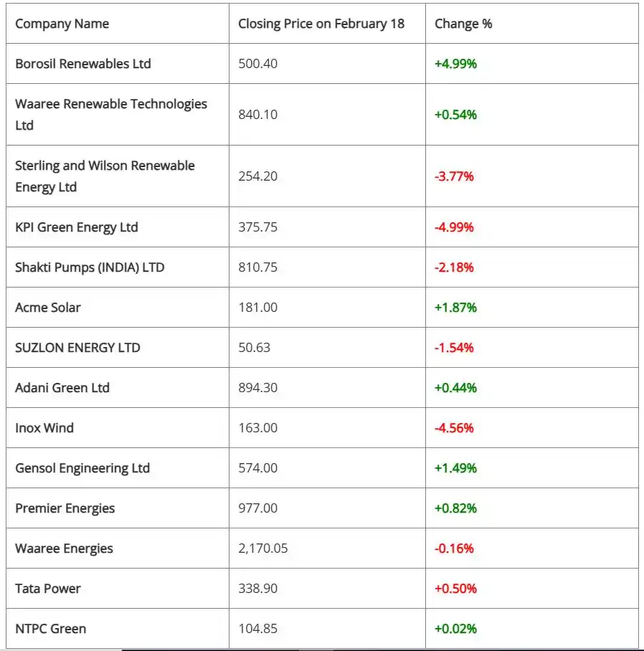Viewport: 644px width, 651px height.
Task: Click Waaree Energies price 2,170.05
Action: 263,548
